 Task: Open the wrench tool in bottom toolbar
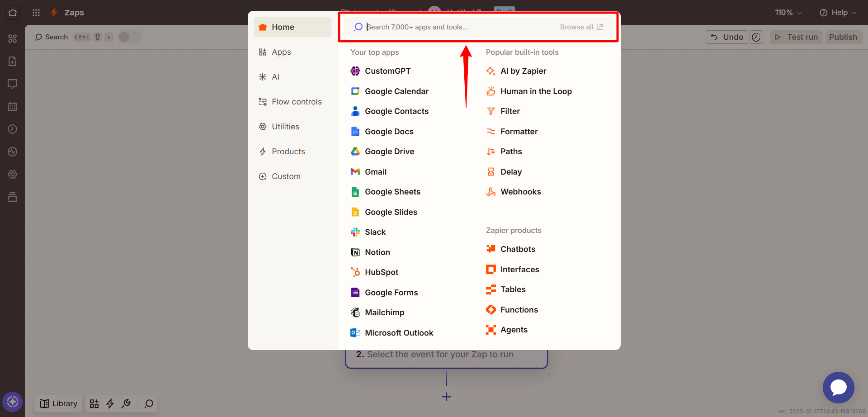click(126, 403)
